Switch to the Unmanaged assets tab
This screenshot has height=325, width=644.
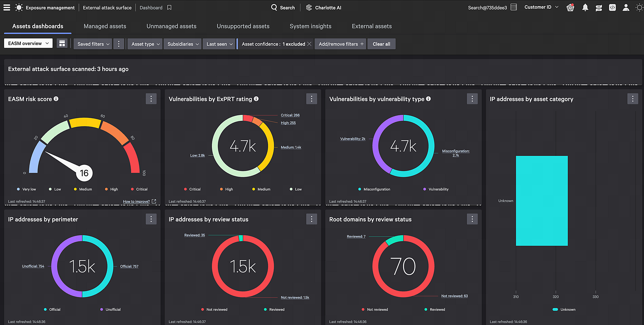[171, 26]
